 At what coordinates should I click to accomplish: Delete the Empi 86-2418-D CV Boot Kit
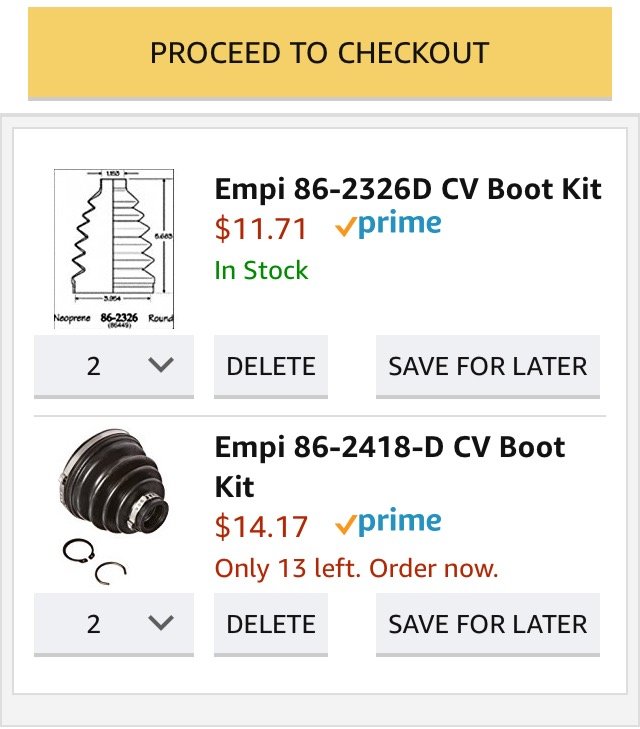[x=271, y=624]
